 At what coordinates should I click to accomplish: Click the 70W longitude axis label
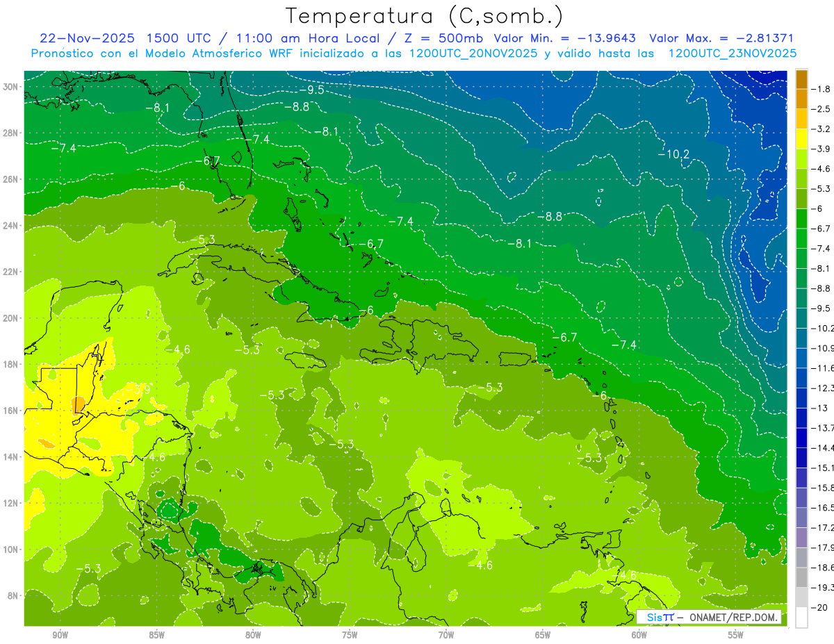point(445,636)
